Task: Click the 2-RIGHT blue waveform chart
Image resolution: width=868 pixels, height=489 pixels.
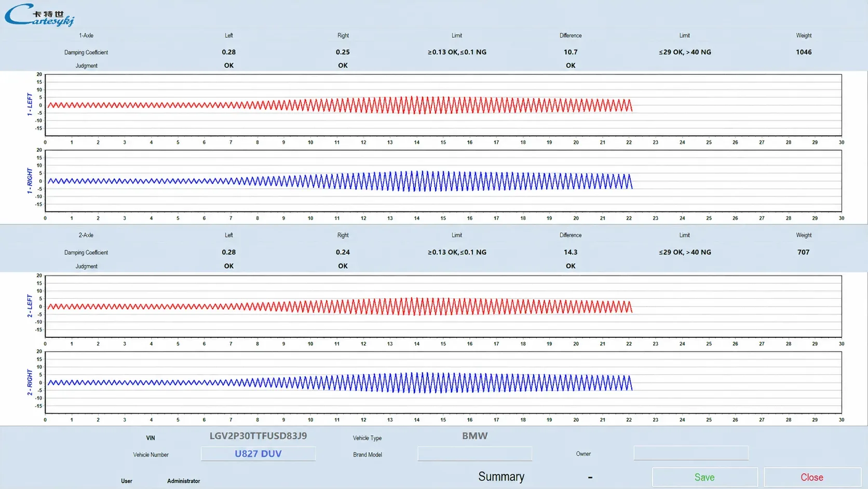Action: pyautogui.click(x=443, y=382)
